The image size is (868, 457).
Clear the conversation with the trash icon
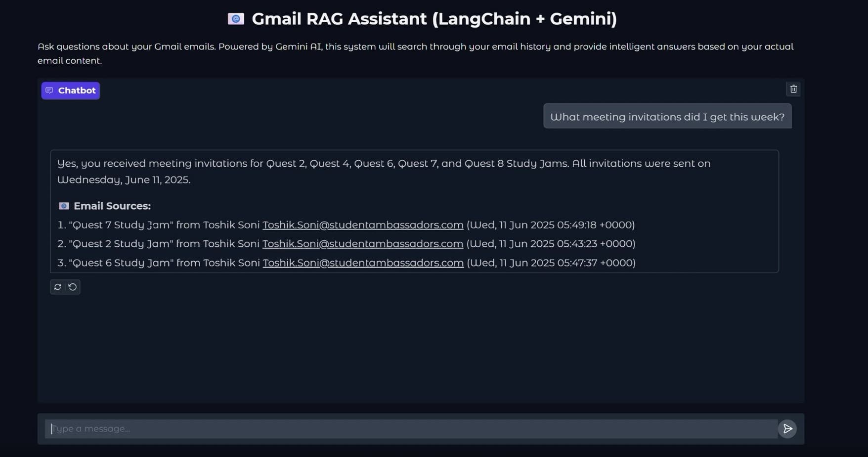point(793,89)
